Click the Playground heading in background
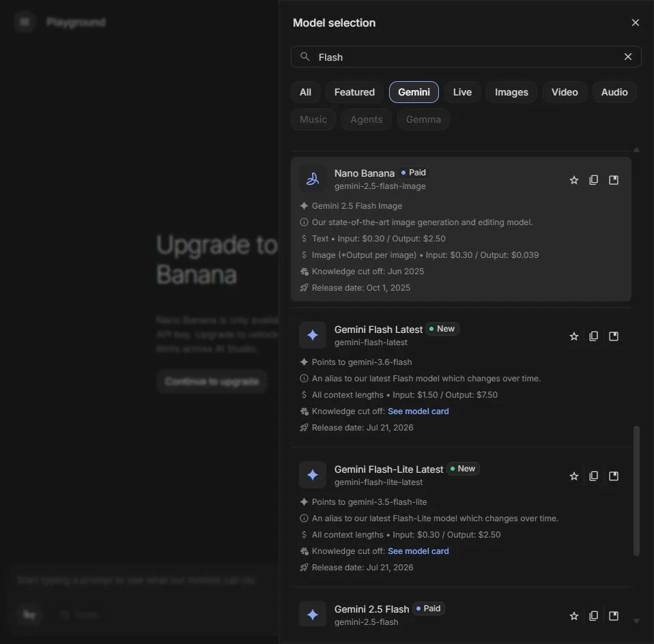 pyautogui.click(x=76, y=22)
